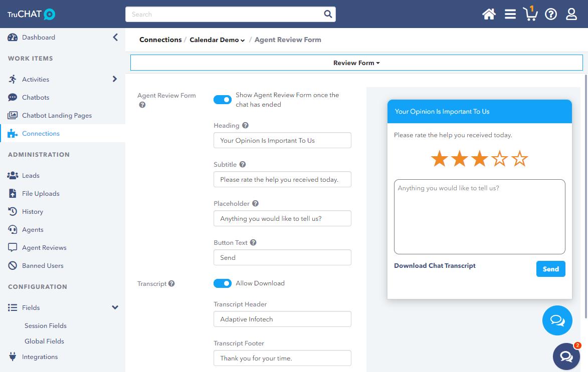Screen dimensions: 588x372
Task: Open the hamburger menu icon
Action: (x=510, y=14)
